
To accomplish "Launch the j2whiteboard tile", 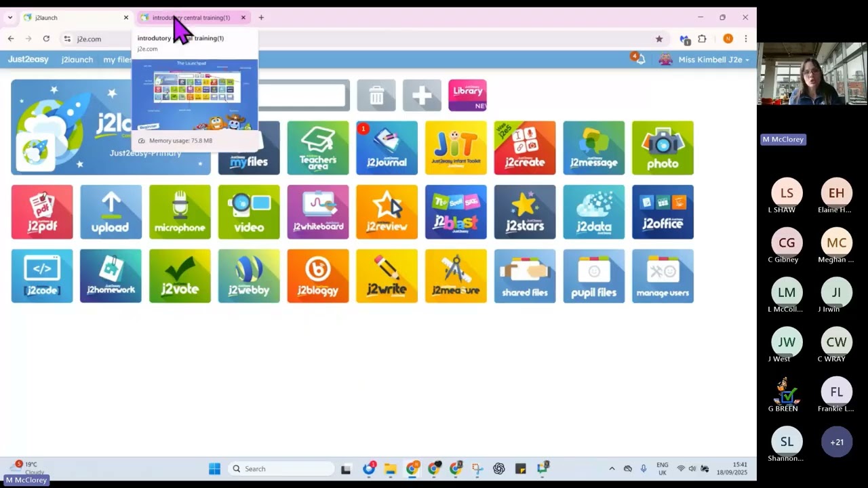I will [317, 212].
